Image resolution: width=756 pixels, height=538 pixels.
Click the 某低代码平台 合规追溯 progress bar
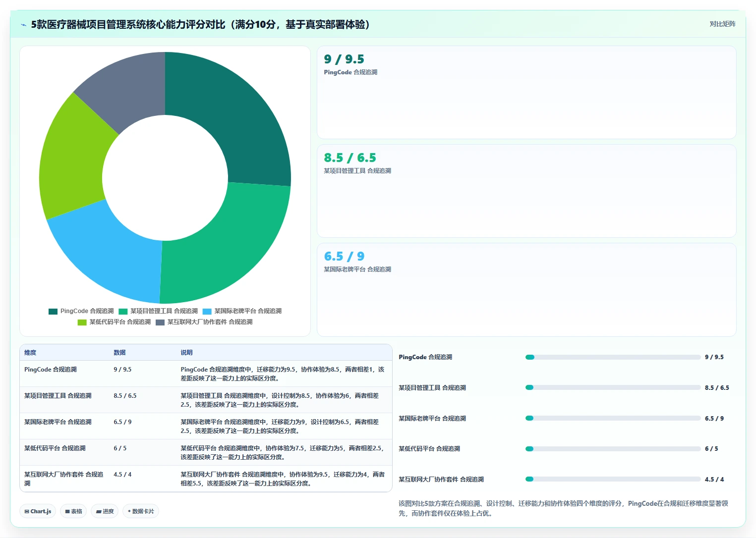(613, 449)
